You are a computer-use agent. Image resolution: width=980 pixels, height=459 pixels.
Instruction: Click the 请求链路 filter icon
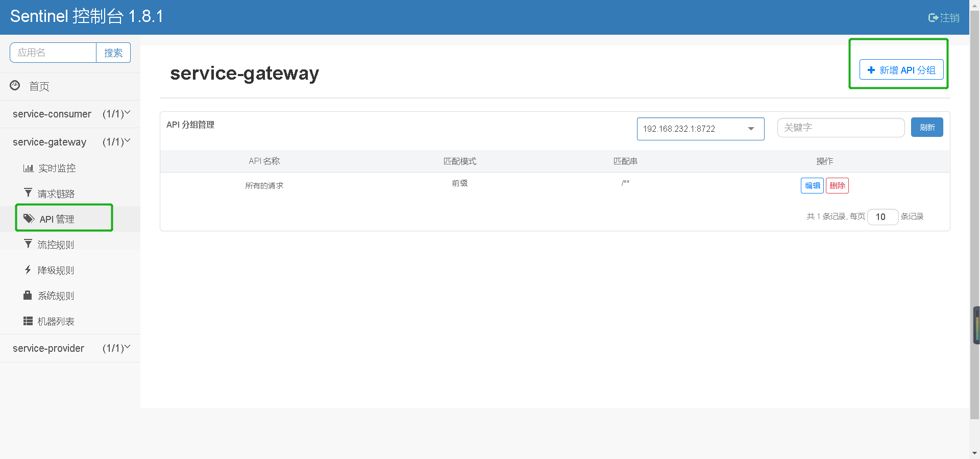coord(28,192)
